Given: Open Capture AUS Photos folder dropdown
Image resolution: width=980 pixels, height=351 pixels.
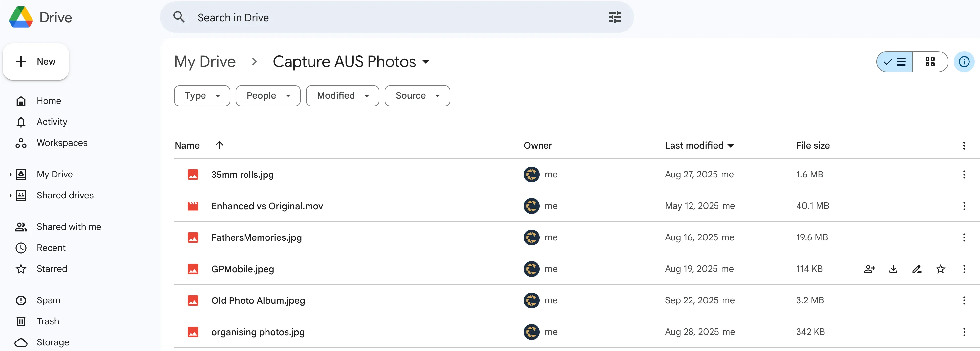Looking at the screenshot, I should pyautogui.click(x=426, y=62).
